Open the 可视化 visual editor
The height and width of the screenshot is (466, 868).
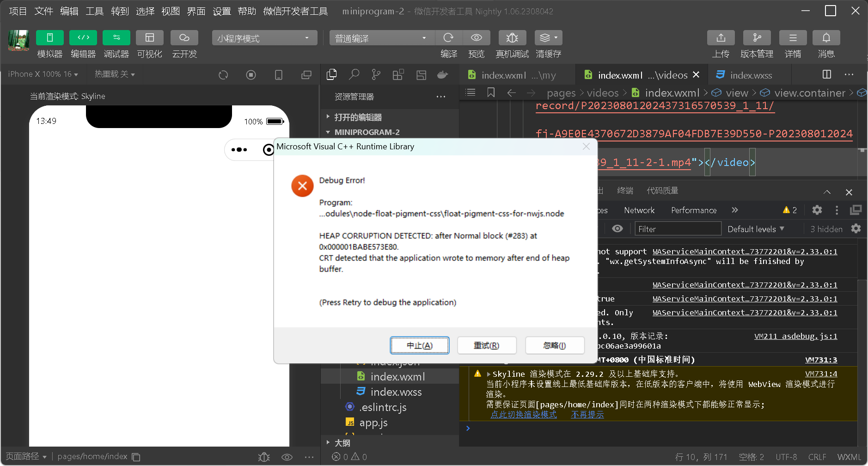tap(150, 37)
